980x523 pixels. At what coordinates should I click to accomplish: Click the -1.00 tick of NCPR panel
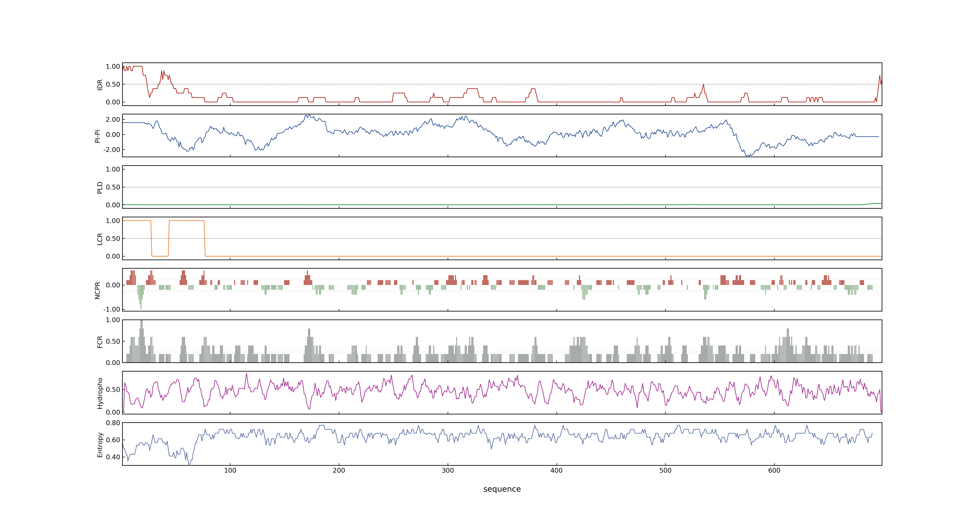pos(111,309)
